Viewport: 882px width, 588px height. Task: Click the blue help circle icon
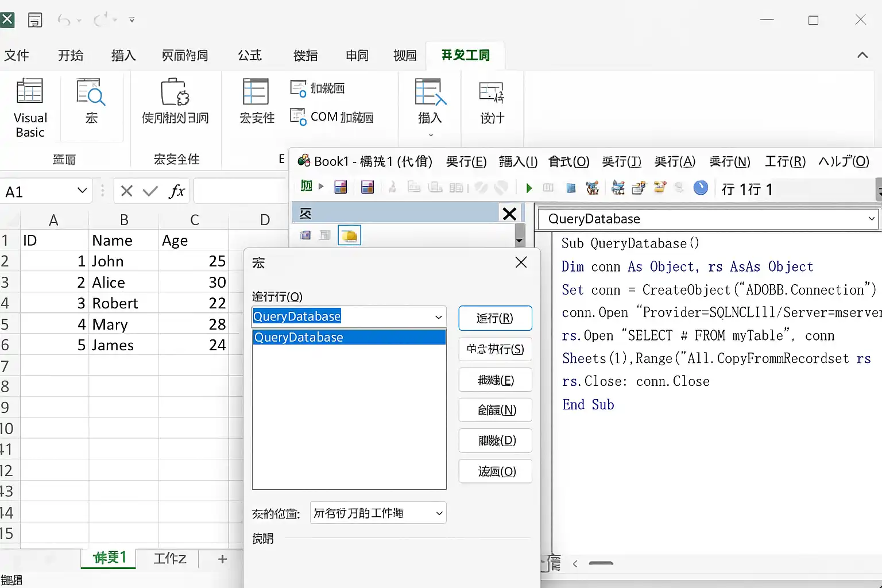[x=701, y=188]
